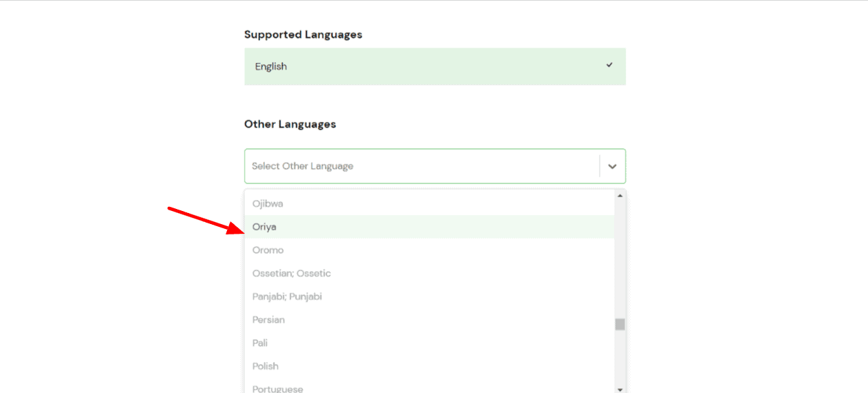Click the Supported Languages heading
This screenshot has height=393, width=868.
pos(303,34)
